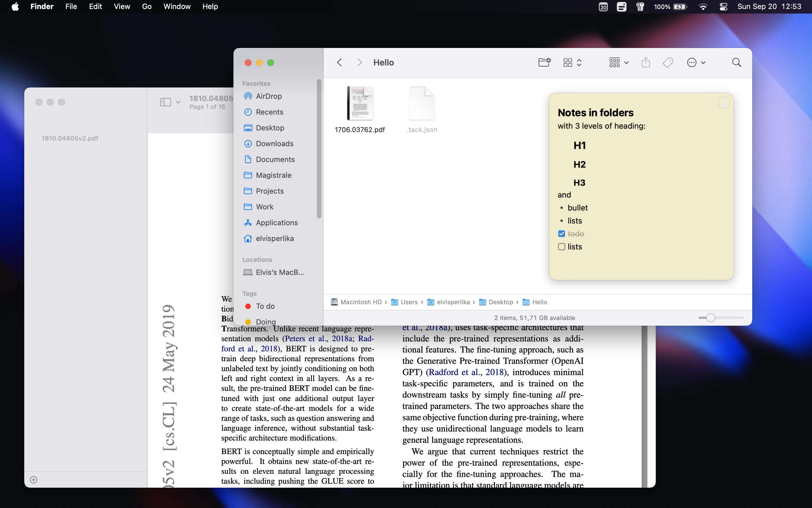
Task: Click the add button at Preview sidebar bottom
Action: [x=34, y=480]
